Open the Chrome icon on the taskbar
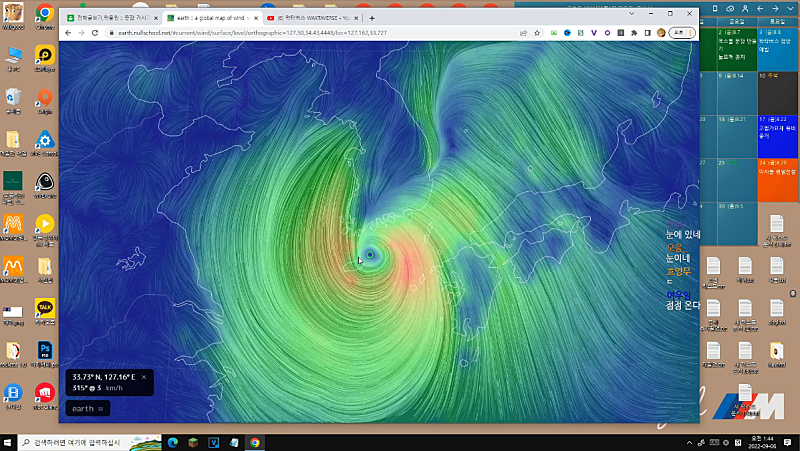The image size is (800, 451). (x=255, y=442)
